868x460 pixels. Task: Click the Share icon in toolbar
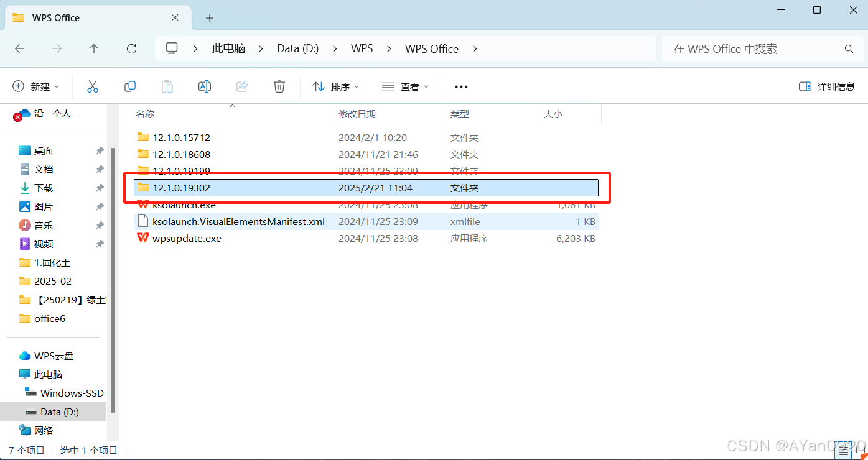point(242,86)
